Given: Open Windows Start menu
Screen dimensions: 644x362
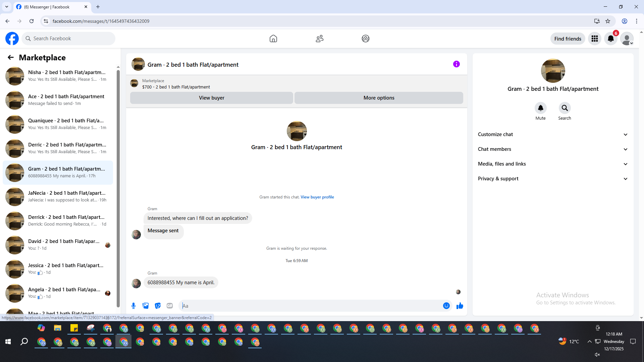Looking at the screenshot, I should coord(8,342).
